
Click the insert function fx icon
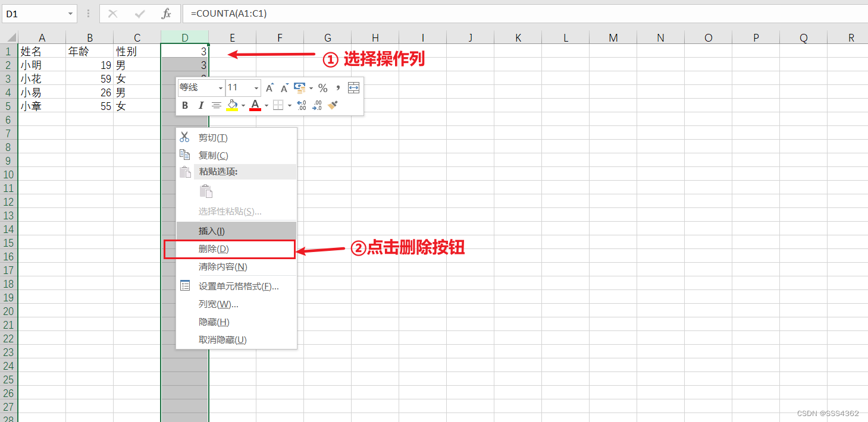167,14
